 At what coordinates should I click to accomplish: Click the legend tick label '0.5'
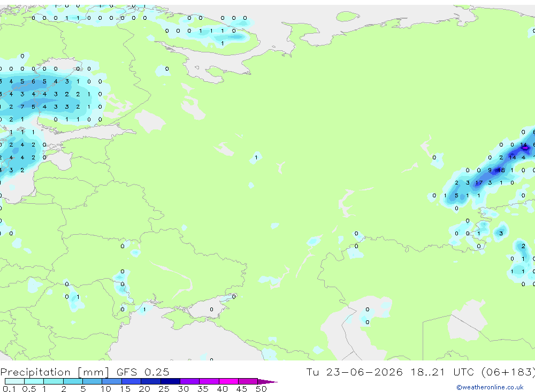(x=29, y=389)
